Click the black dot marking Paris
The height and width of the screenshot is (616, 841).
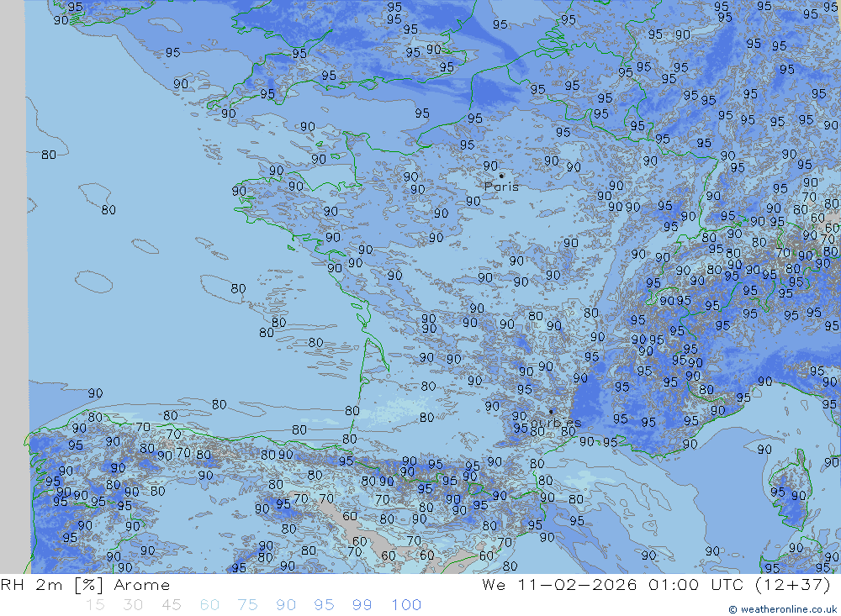click(x=501, y=176)
